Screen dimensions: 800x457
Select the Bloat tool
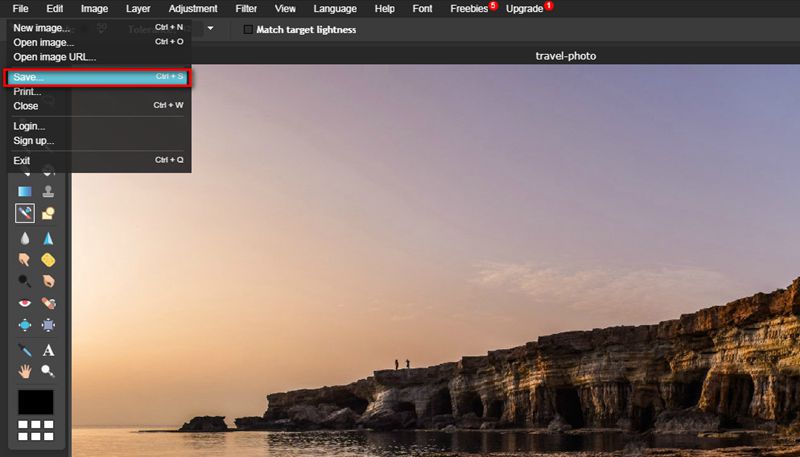24,325
